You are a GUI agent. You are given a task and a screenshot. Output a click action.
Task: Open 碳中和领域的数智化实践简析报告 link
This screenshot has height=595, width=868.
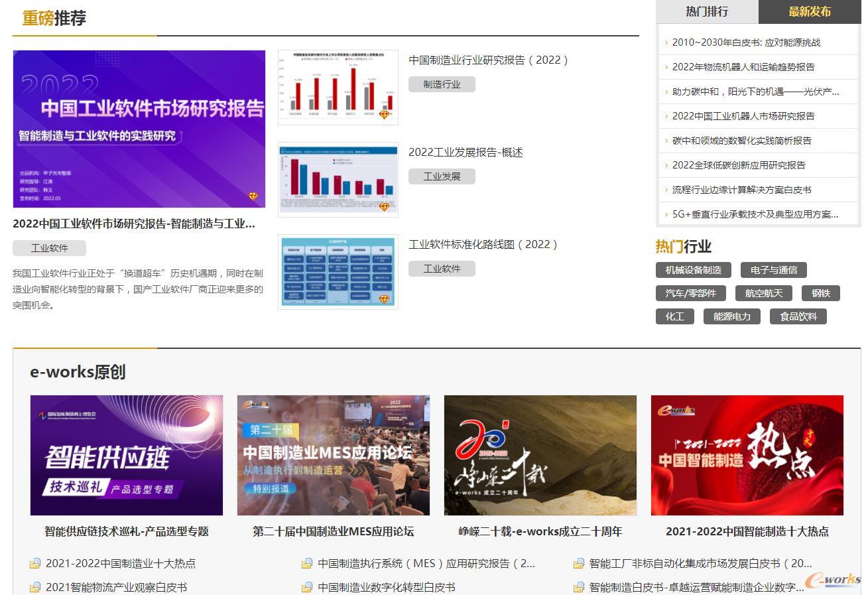click(x=741, y=141)
